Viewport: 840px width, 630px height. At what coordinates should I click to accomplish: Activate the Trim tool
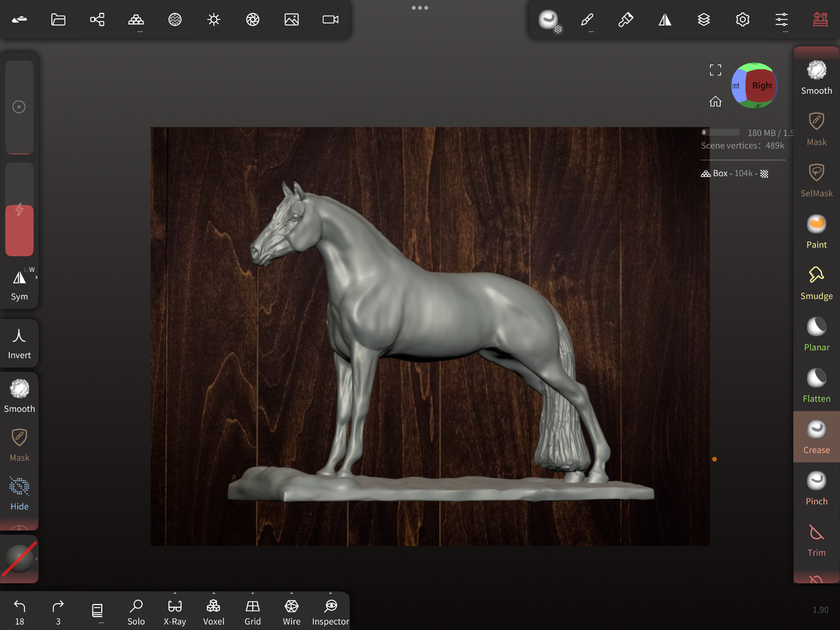pos(816,539)
